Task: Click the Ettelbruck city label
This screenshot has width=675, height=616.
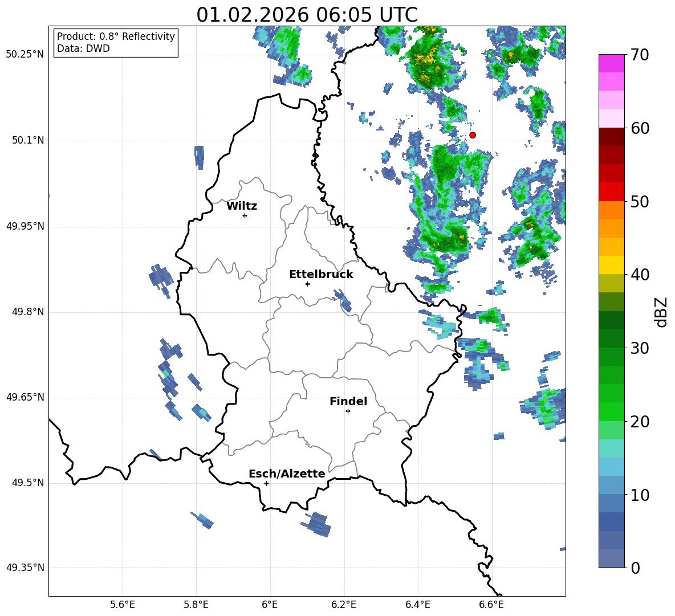Action: [x=321, y=275]
